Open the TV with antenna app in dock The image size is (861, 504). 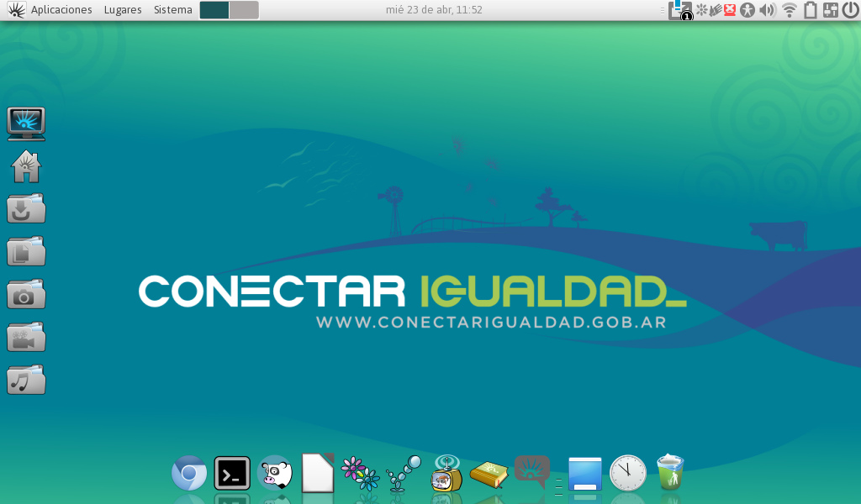pyautogui.click(x=446, y=473)
